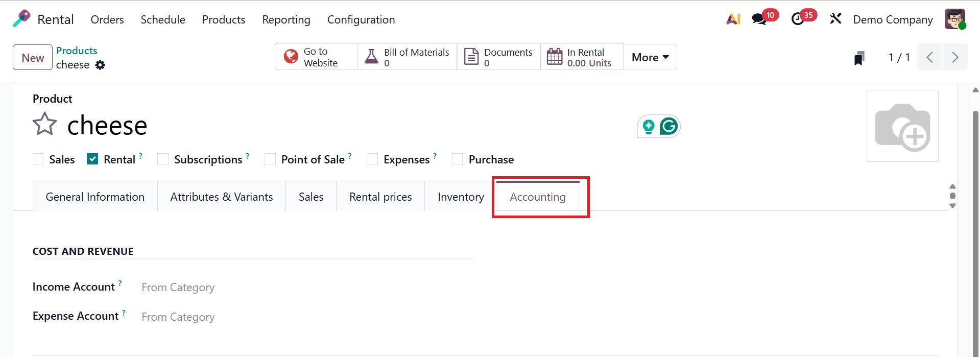Open the AI assistant icon
The image size is (980, 357).
[733, 19]
